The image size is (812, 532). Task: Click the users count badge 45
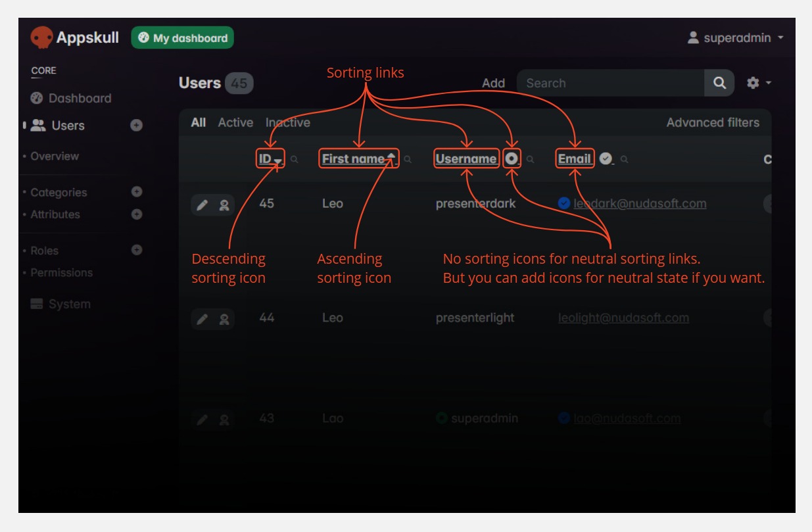239,84
